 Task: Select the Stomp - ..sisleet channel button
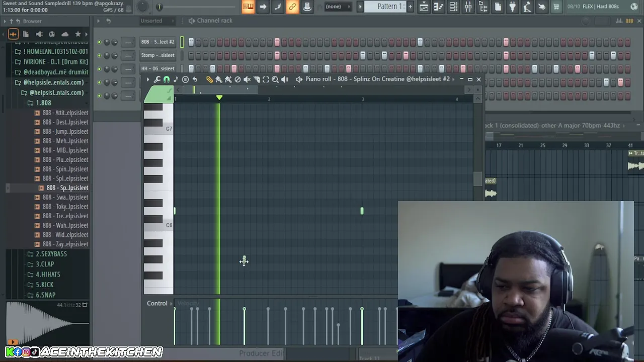point(158,55)
